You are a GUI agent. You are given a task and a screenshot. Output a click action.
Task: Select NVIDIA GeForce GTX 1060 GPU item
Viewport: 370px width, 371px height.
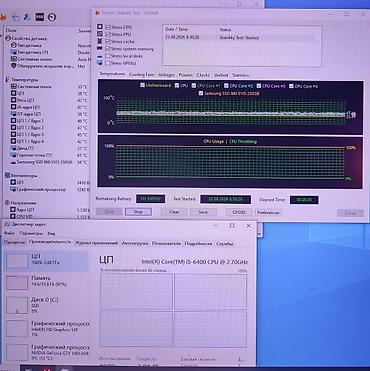(x=47, y=352)
